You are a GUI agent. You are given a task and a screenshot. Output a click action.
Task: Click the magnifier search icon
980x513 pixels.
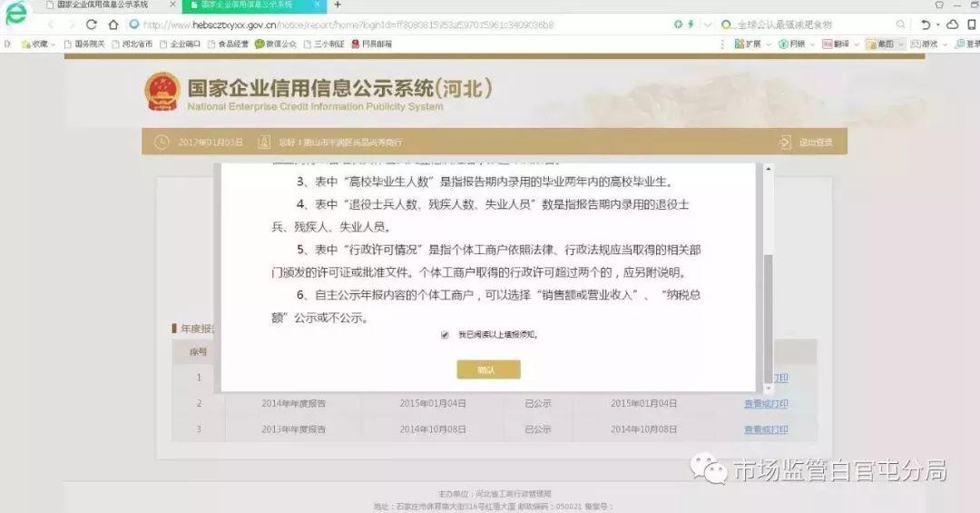click(901, 25)
